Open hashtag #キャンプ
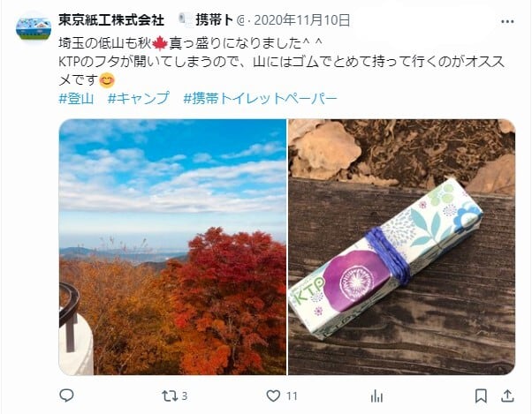This screenshot has height=414, width=532. coord(139,99)
